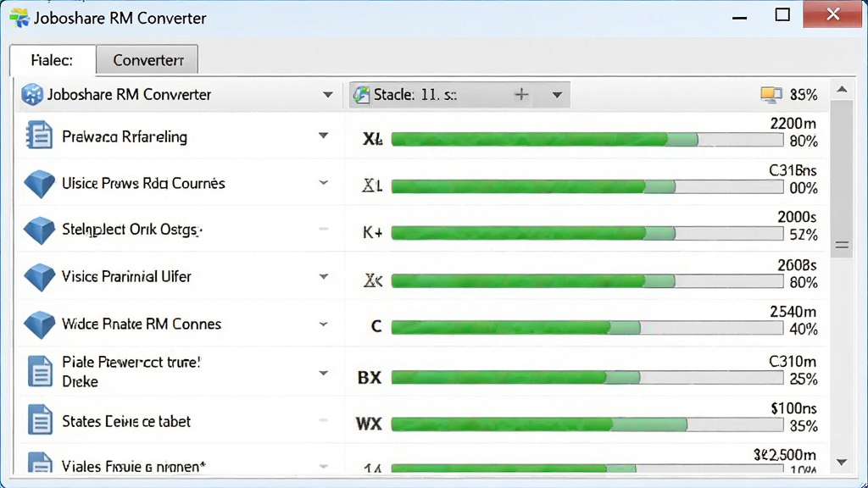Select the Visice Prarimial Uifer text
Image resolution: width=868 pixels, height=488 pixels.
[126, 276]
